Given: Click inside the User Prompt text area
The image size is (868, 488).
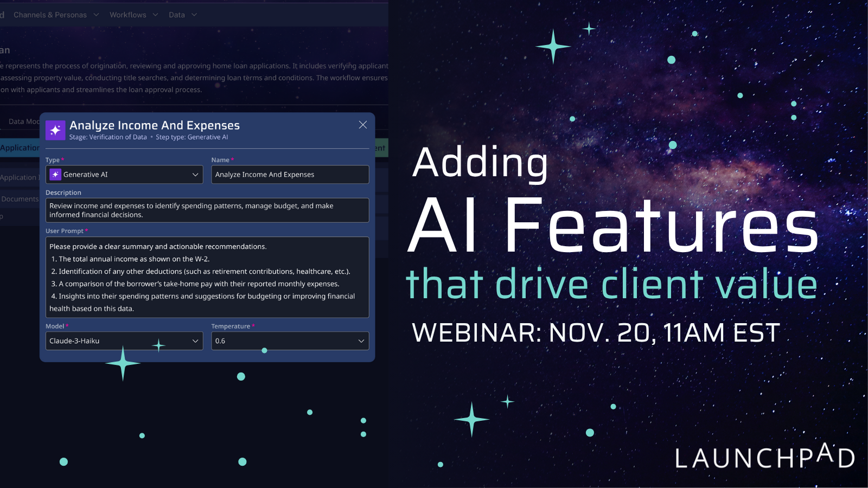Looking at the screenshot, I should coord(207,277).
